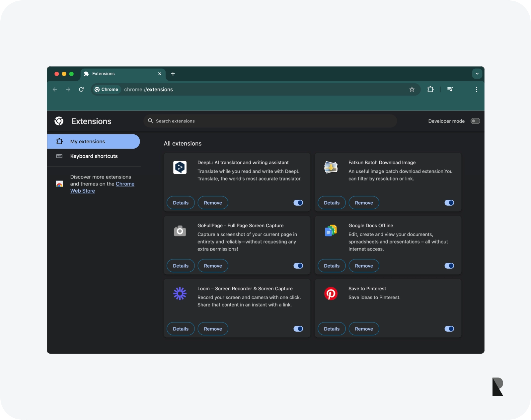
Task: Disable the DeepL extension toggle
Action: point(298,203)
